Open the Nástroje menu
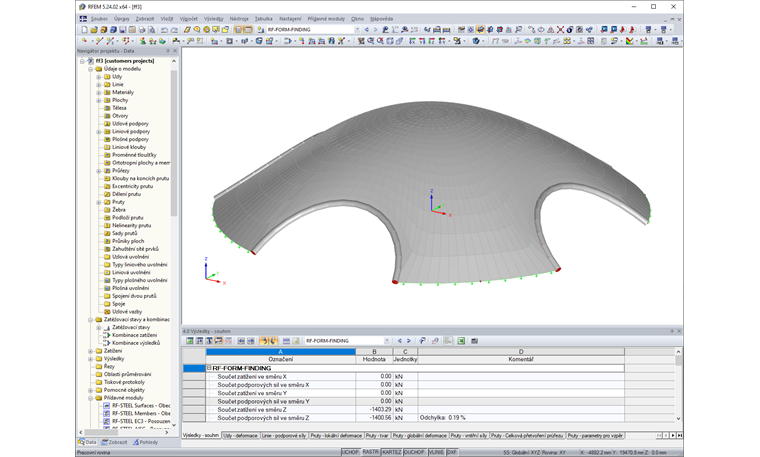Viewport: 760px width, 457px height. coord(239,19)
